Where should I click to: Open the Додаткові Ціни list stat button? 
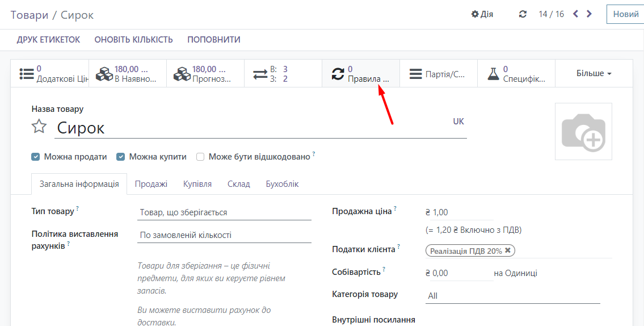(50, 74)
